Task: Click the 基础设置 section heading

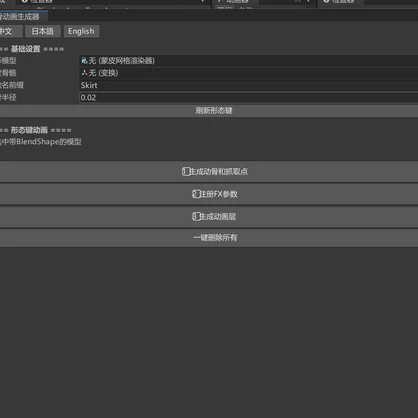Action: pos(25,49)
